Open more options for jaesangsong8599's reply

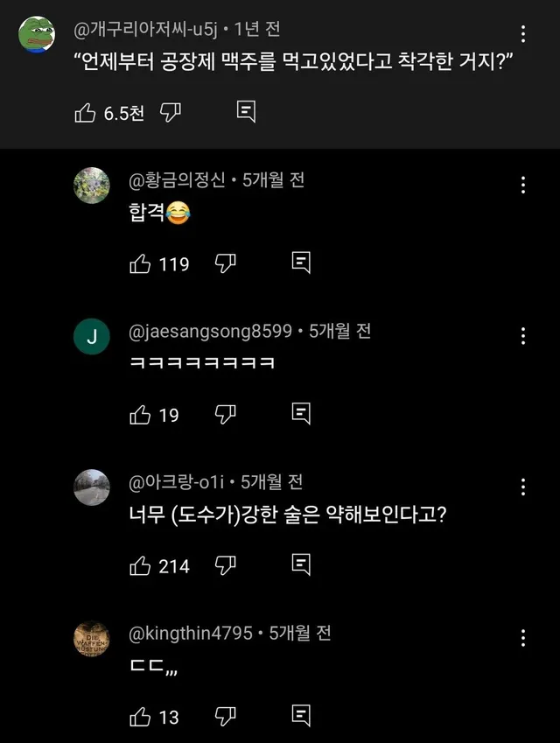pyautogui.click(x=523, y=336)
